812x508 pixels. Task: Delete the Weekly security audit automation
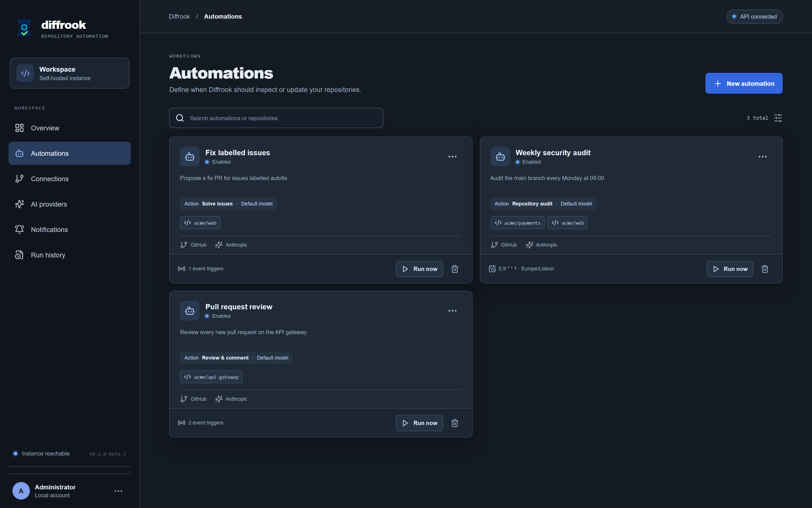765,269
